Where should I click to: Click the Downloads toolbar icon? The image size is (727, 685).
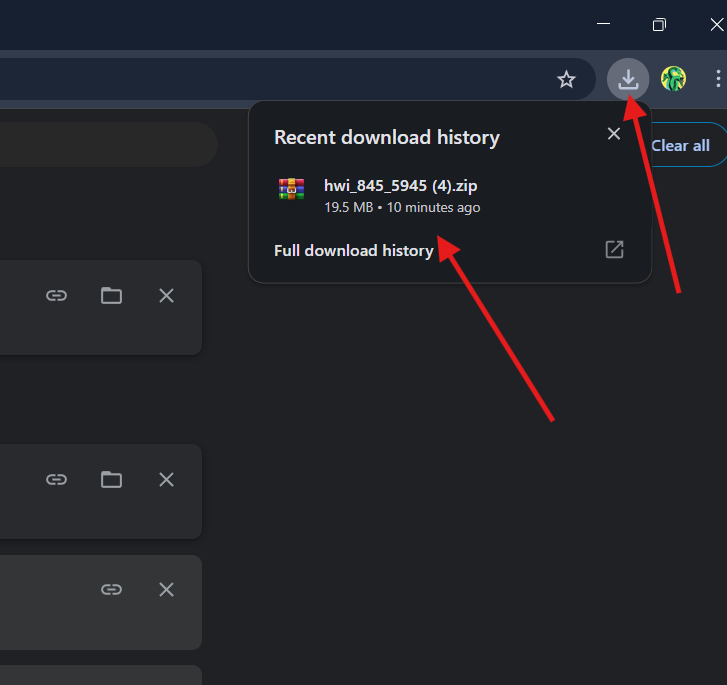click(628, 80)
